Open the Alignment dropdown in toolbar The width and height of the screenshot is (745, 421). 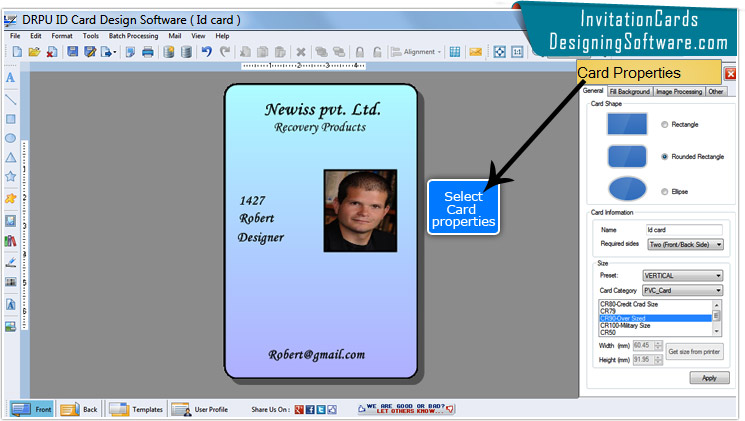pyautogui.click(x=417, y=52)
